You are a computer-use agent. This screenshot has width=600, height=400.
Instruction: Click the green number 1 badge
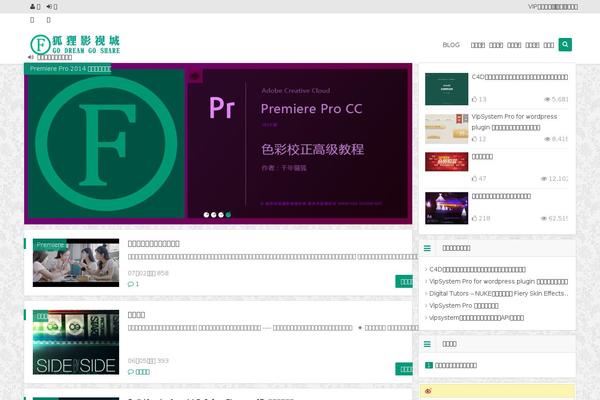[x=429, y=365]
